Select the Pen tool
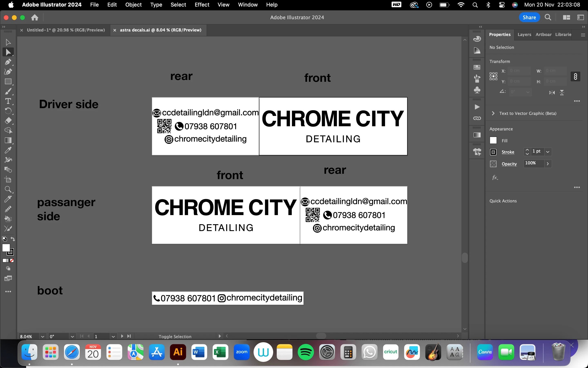The image size is (588, 368). pos(8,62)
